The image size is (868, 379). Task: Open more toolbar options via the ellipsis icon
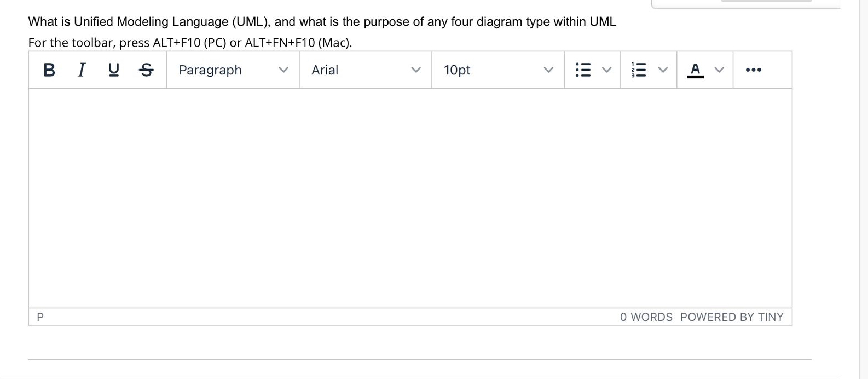point(754,70)
